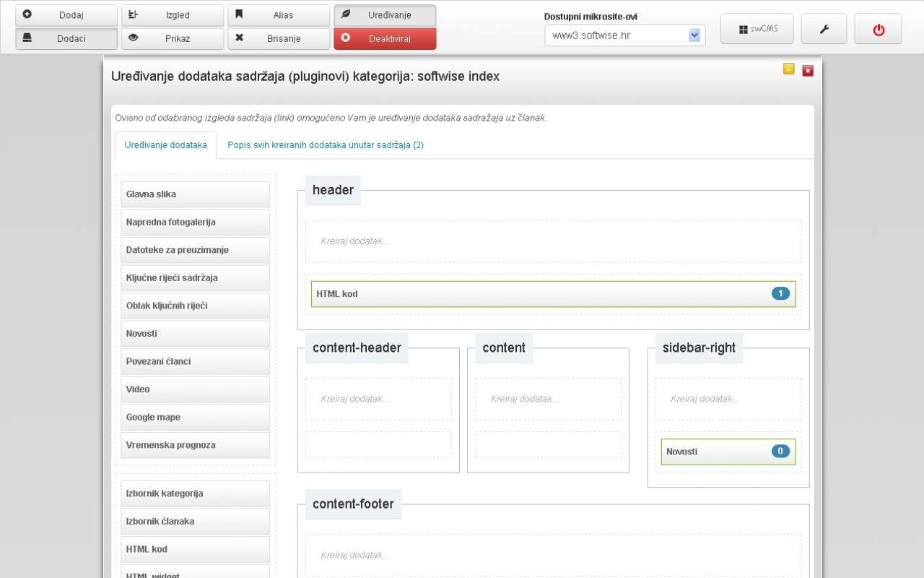Image resolution: width=924 pixels, height=578 pixels.
Task: Click the content zone label
Action: tap(504, 348)
